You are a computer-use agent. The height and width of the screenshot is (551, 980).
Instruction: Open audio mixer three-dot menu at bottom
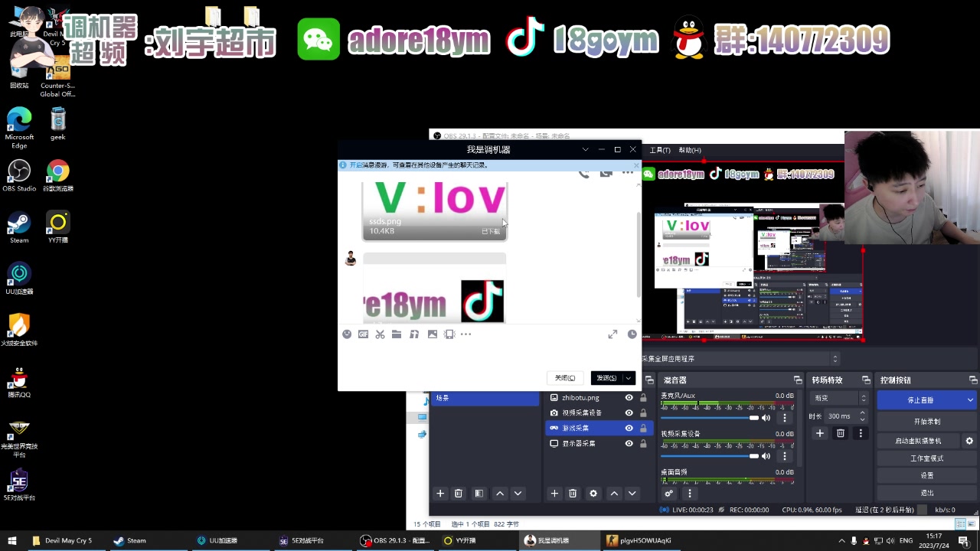click(x=689, y=494)
